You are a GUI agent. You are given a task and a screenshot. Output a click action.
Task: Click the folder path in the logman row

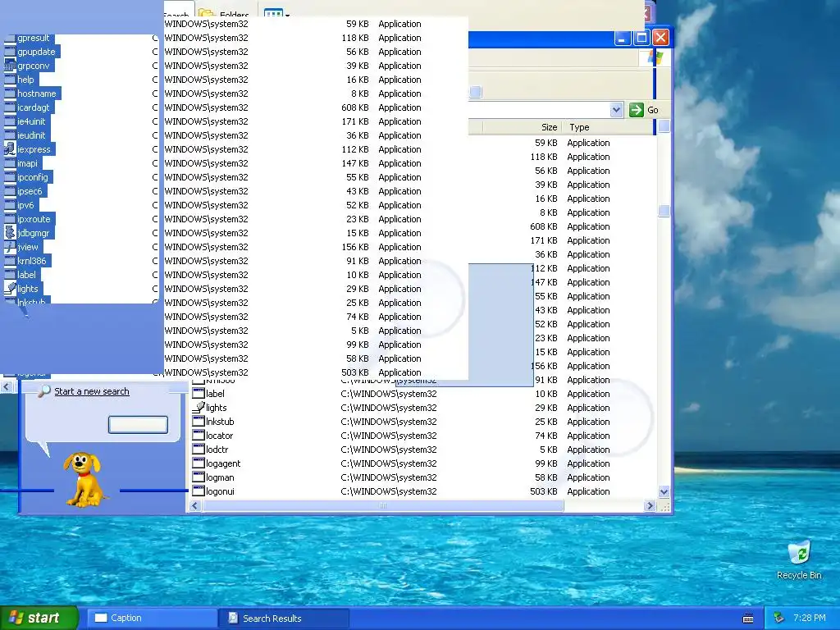(388, 477)
